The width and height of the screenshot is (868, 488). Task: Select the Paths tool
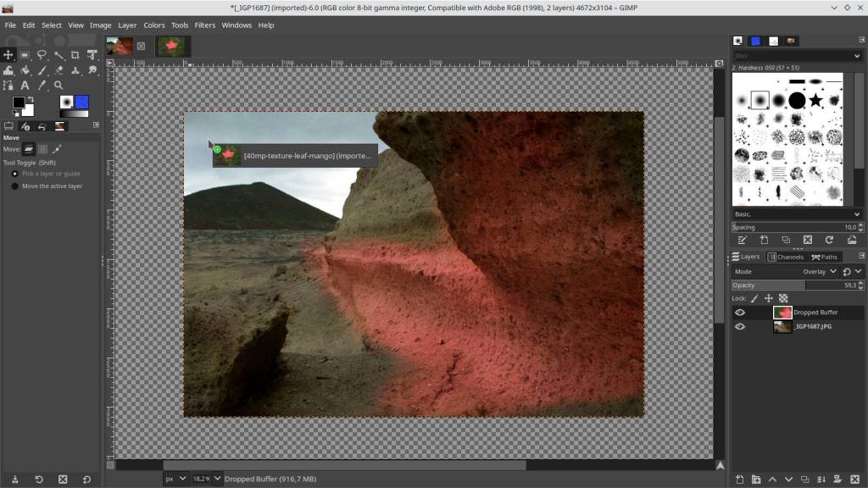click(x=8, y=86)
